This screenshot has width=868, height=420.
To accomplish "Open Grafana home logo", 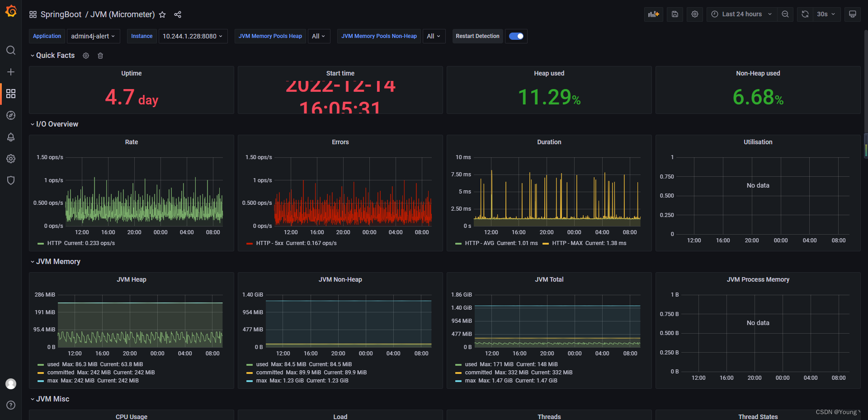I will point(11,11).
